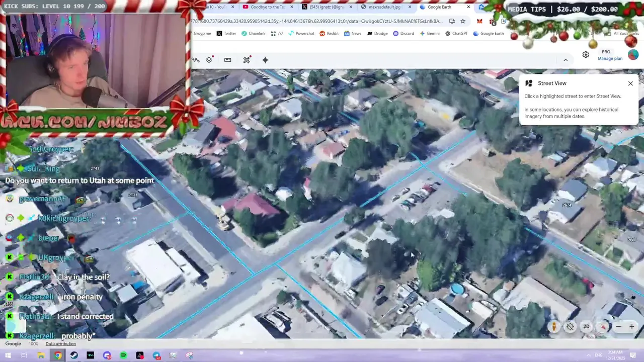Open the Google Earth bookmark
Screen dimensions: 644x362
click(x=488, y=34)
